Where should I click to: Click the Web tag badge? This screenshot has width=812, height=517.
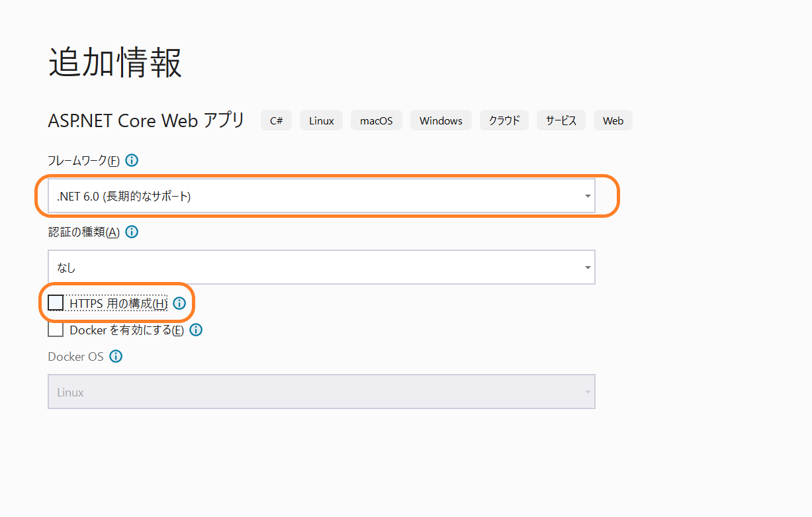(x=613, y=120)
